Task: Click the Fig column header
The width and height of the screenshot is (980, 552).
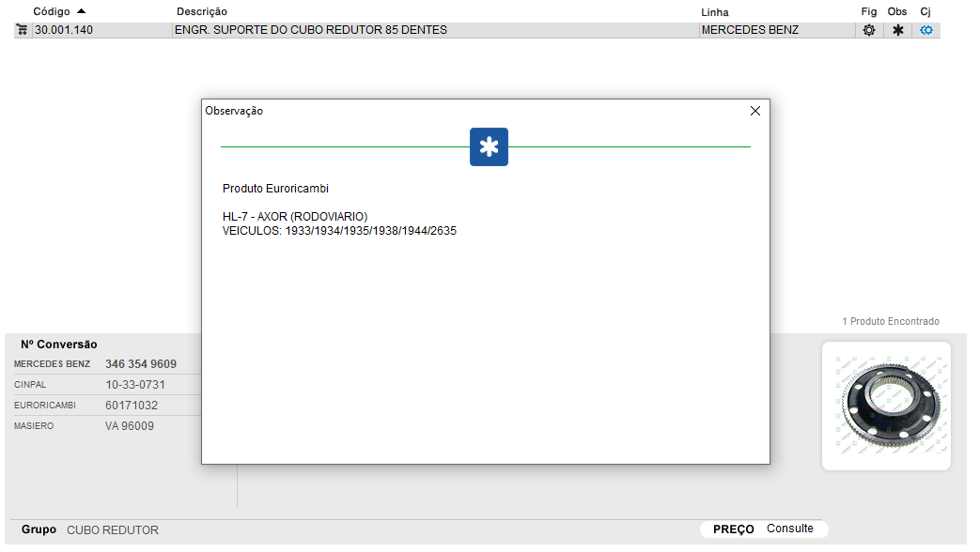Action: tap(868, 11)
